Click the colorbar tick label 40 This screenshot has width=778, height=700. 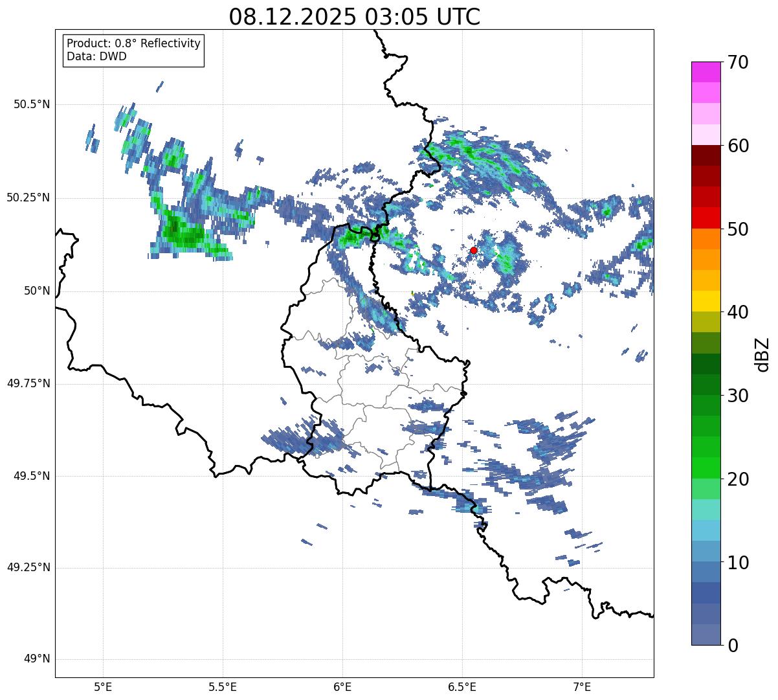tap(738, 312)
